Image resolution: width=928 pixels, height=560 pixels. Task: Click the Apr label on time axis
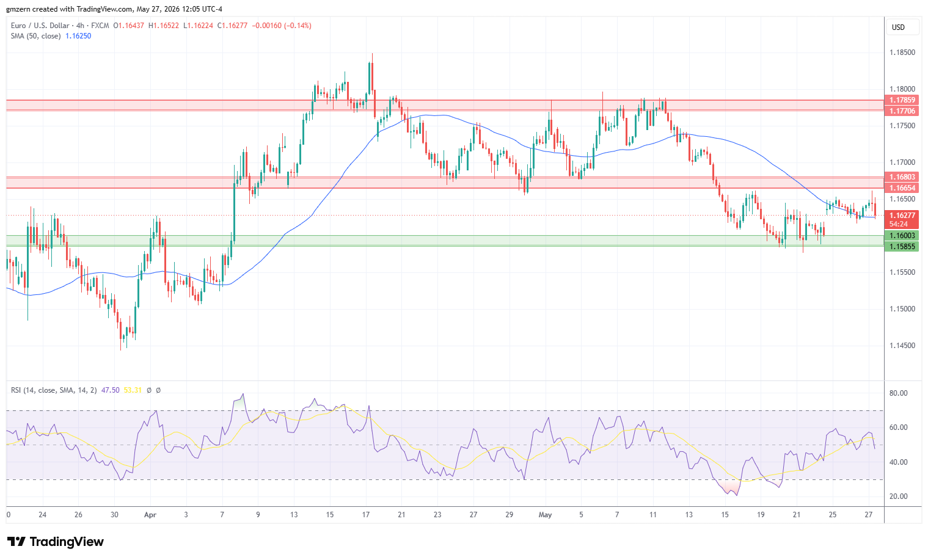point(150,515)
